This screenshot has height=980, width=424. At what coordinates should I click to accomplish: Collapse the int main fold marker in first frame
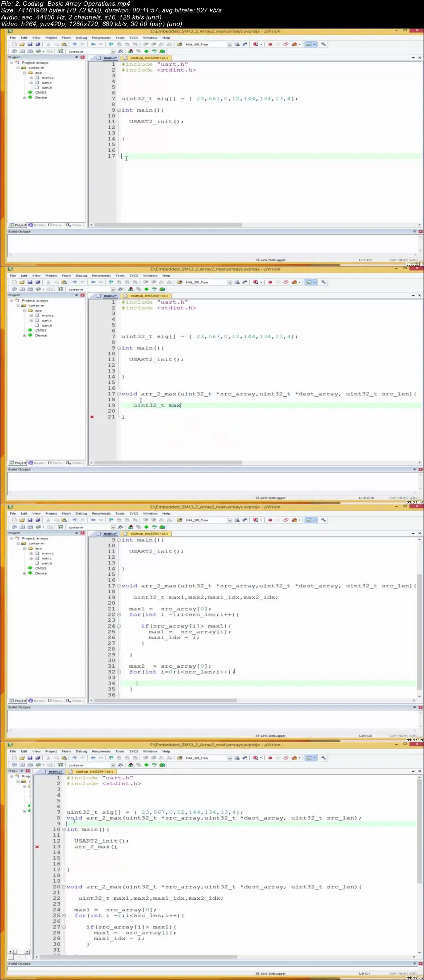[x=119, y=110]
